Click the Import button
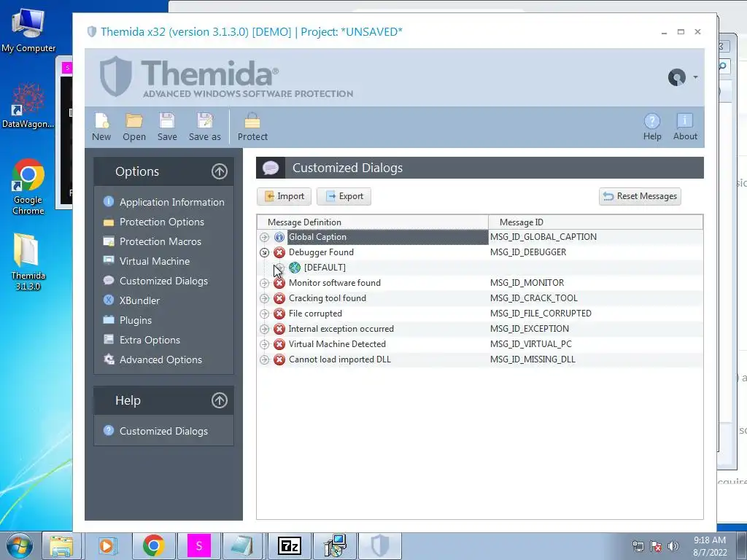747x560 pixels. click(284, 196)
